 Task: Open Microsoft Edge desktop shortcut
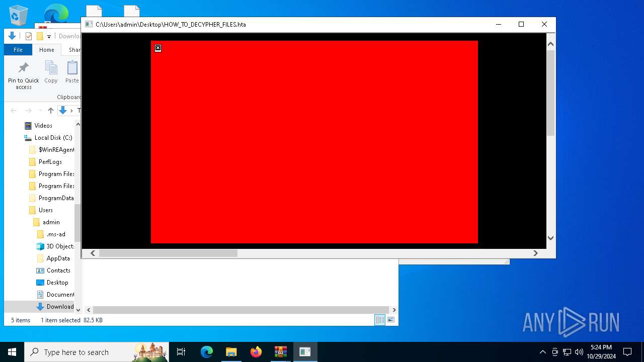(x=56, y=14)
